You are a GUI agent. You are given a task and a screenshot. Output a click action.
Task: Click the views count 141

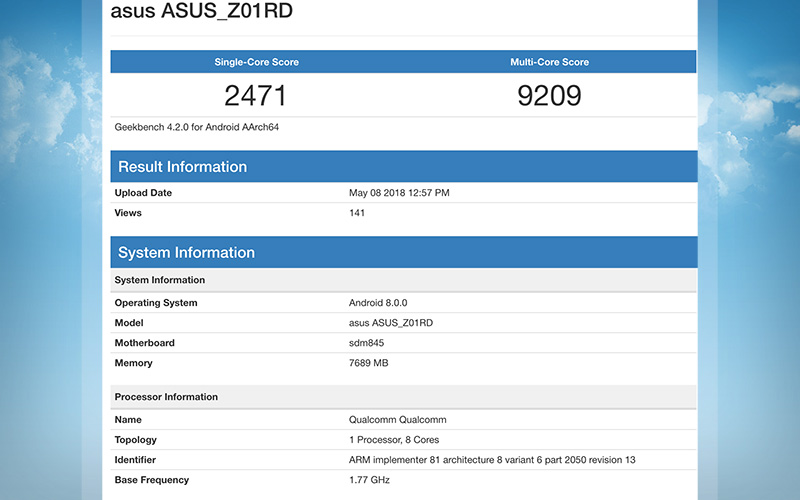point(357,213)
